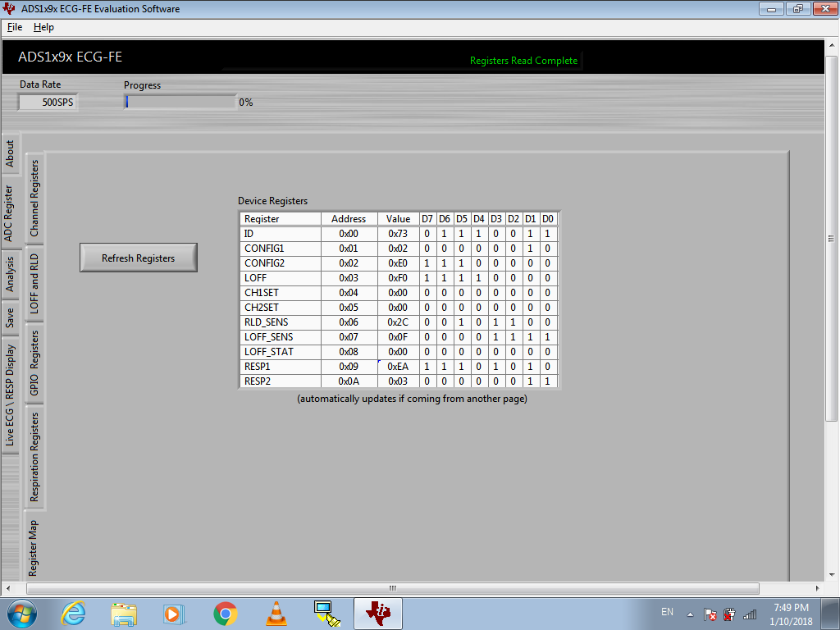Open the monitor utility taskbar icon

point(326,614)
